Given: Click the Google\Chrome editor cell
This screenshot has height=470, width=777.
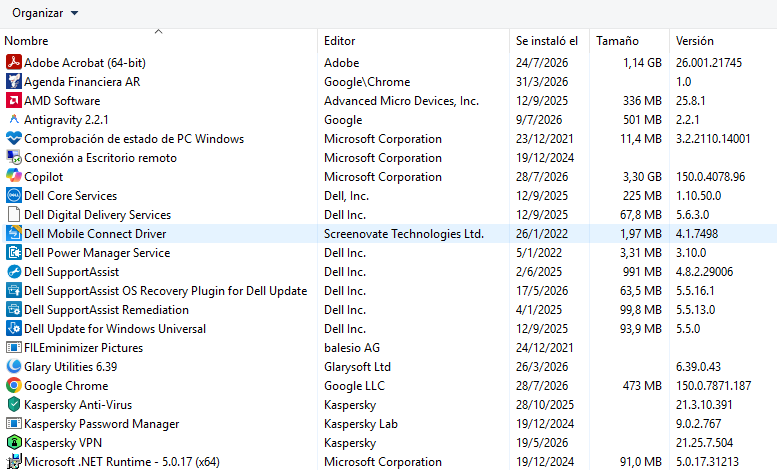Looking at the screenshot, I should [367, 82].
